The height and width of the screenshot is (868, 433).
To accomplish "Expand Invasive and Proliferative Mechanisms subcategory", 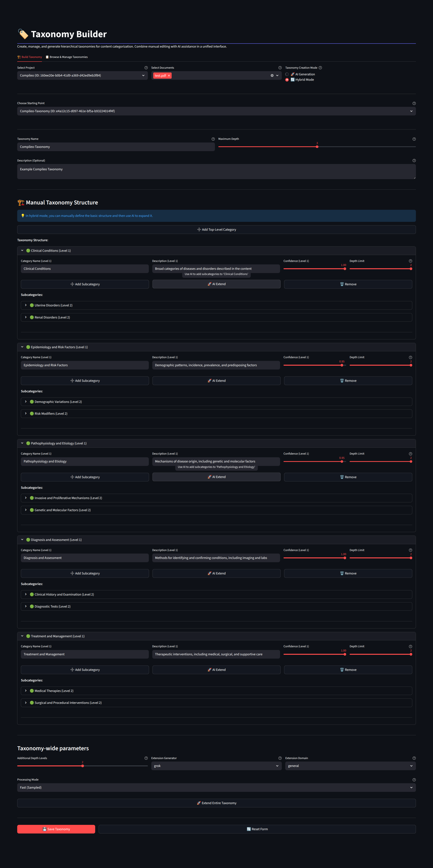I will click(x=216, y=498).
